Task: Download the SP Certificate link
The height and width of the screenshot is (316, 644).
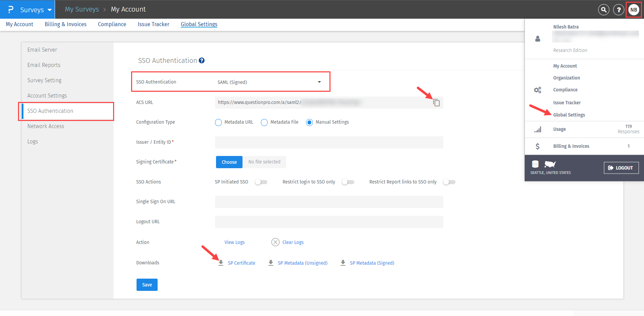Action: coord(241,263)
